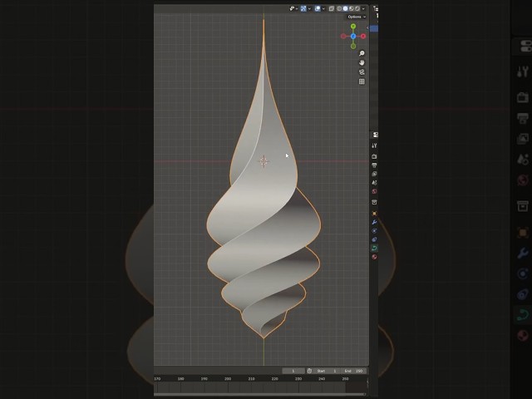
Task: Click the Start frame field
Action: (x=326, y=371)
